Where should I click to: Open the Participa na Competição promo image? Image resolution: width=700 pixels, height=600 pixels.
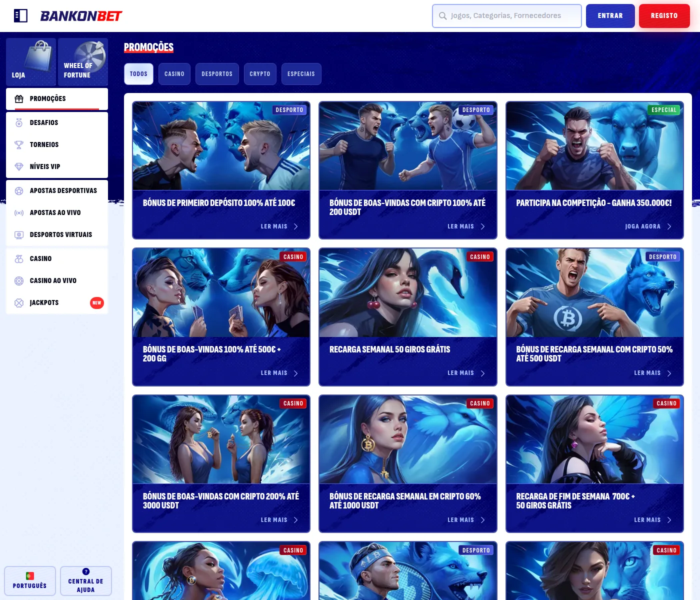point(594,146)
